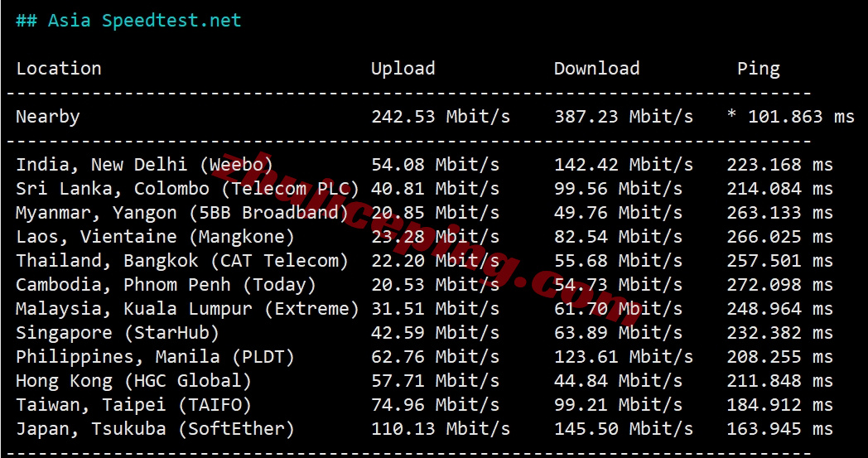
Task: Click the Singapore (StarHub) entry
Action: point(118,333)
